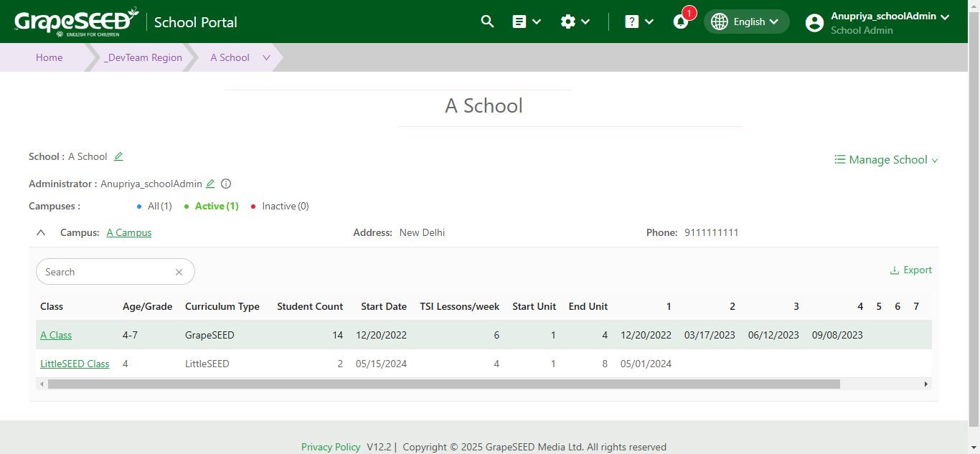The width and height of the screenshot is (980, 454).
Task: Sort by Age/Grade column header
Action: tap(148, 306)
